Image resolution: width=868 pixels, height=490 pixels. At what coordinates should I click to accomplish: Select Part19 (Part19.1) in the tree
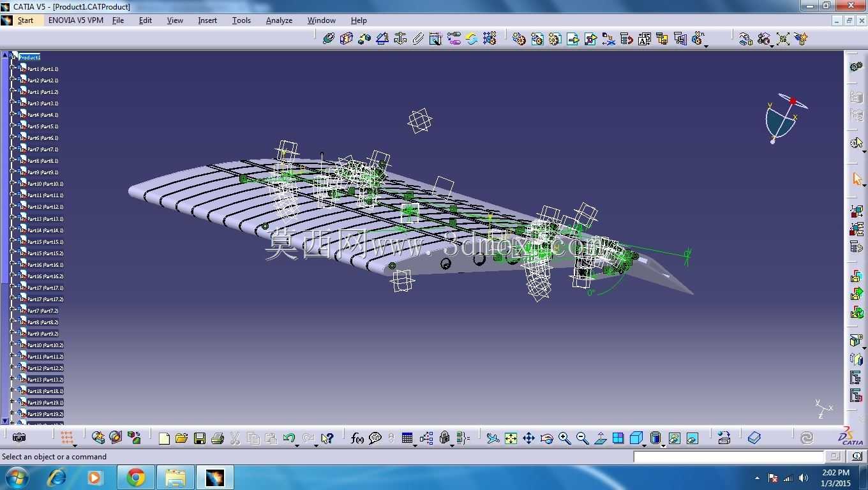pyautogui.click(x=45, y=403)
